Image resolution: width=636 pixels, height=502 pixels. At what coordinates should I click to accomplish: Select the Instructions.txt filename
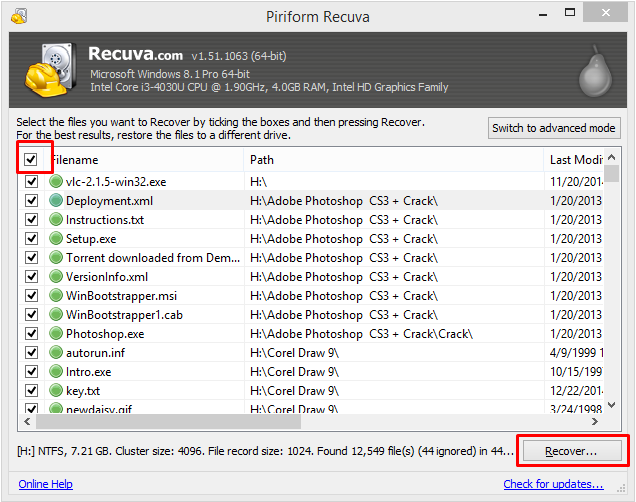(105, 220)
